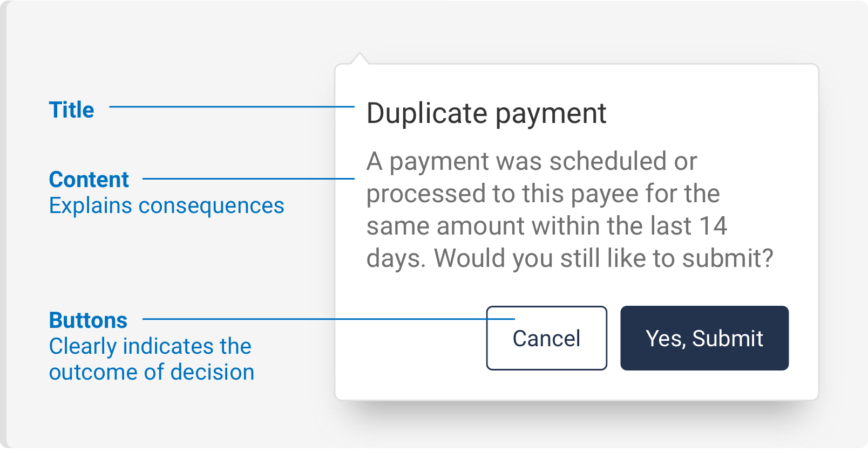The height and width of the screenshot is (453, 868).
Task: Select the blue Content annotation label
Action: [x=89, y=180]
